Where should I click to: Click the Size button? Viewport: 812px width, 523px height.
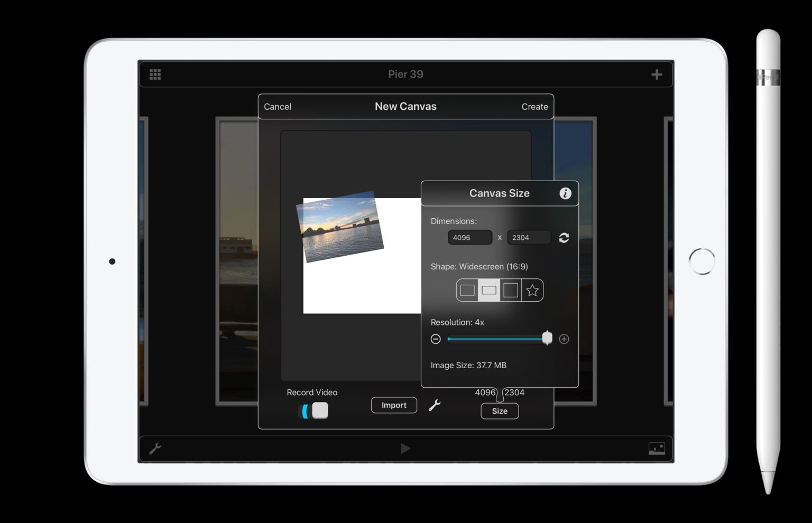tap(500, 411)
